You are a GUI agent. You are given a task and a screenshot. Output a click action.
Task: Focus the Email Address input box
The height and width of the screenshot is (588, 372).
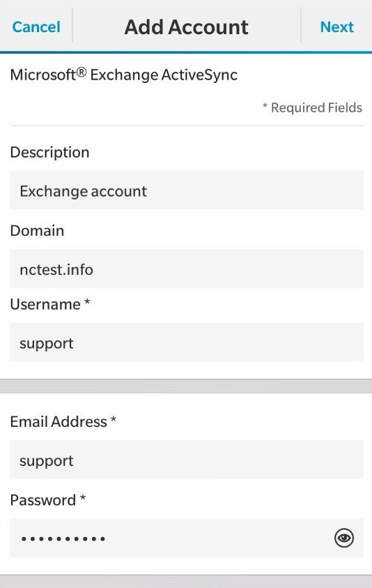coord(187,460)
